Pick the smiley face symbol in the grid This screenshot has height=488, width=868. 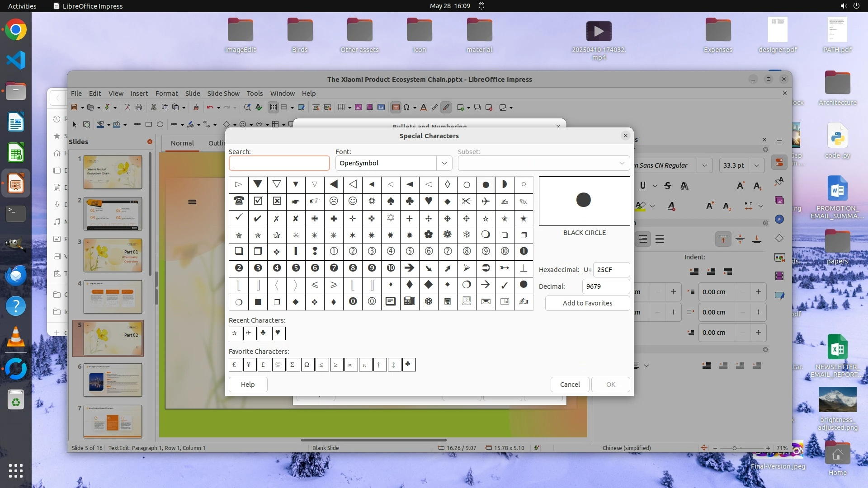353,201
